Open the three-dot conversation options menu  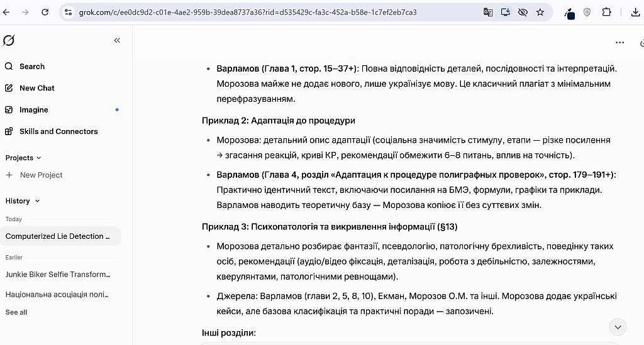(619, 43)
